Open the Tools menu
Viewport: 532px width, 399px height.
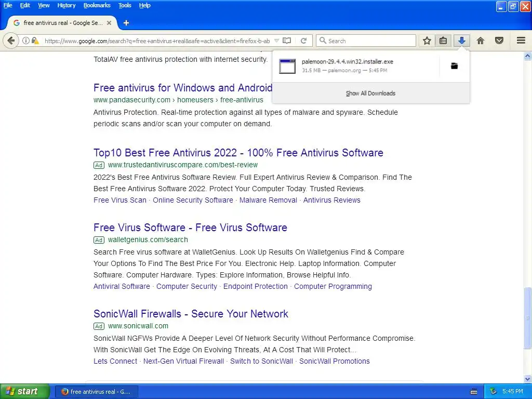click(x=125, y=5)
